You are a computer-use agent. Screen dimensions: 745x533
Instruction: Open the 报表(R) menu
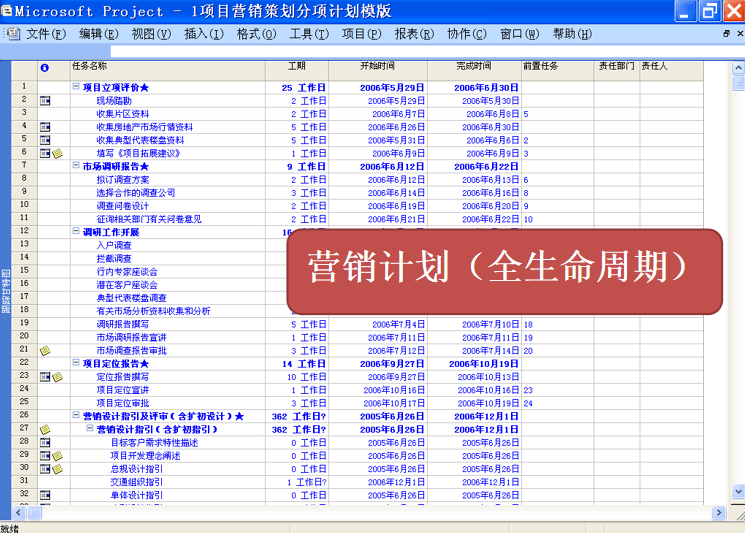coord(414,34)
